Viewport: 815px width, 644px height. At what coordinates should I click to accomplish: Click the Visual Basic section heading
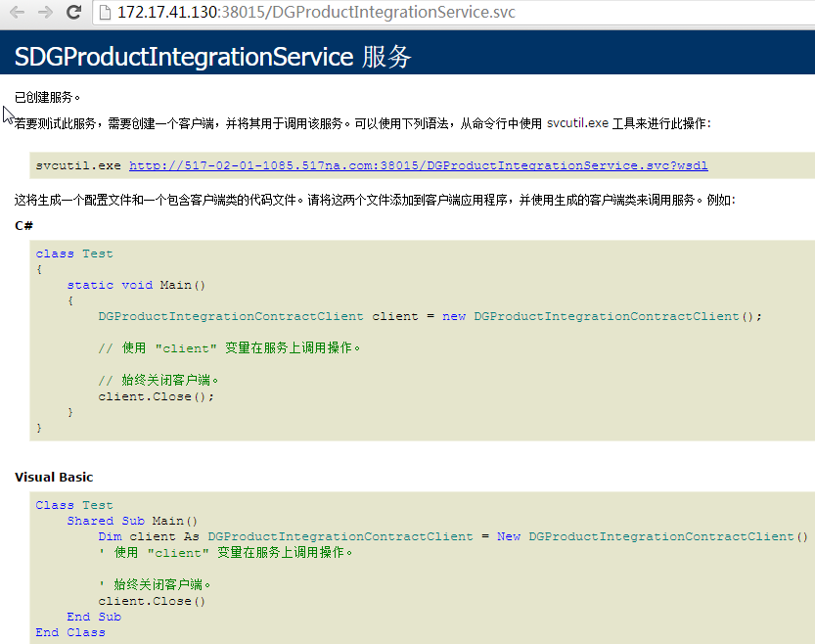click(54, 477)
